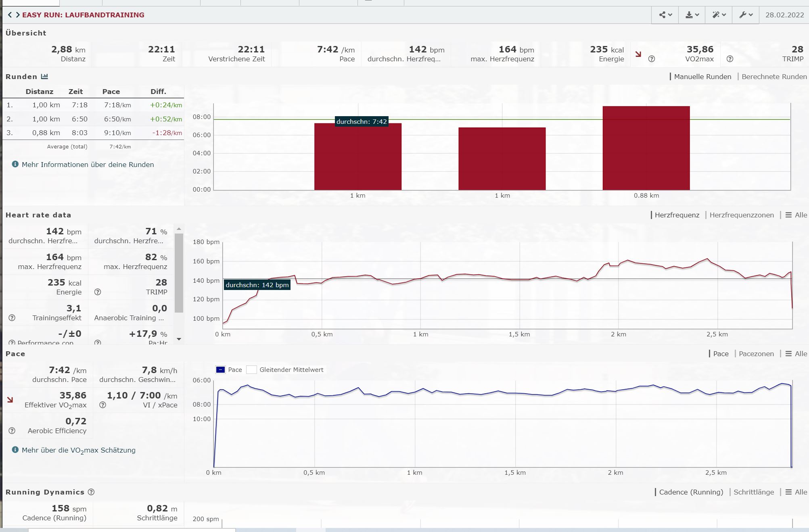Open the share dropdown menu
The height and width of the screenshot is (532, 809).
click(665, 15)
